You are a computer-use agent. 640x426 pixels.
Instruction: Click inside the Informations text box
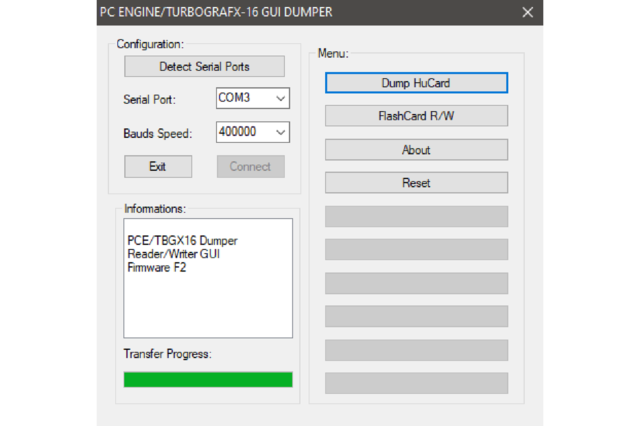(208, 278)
